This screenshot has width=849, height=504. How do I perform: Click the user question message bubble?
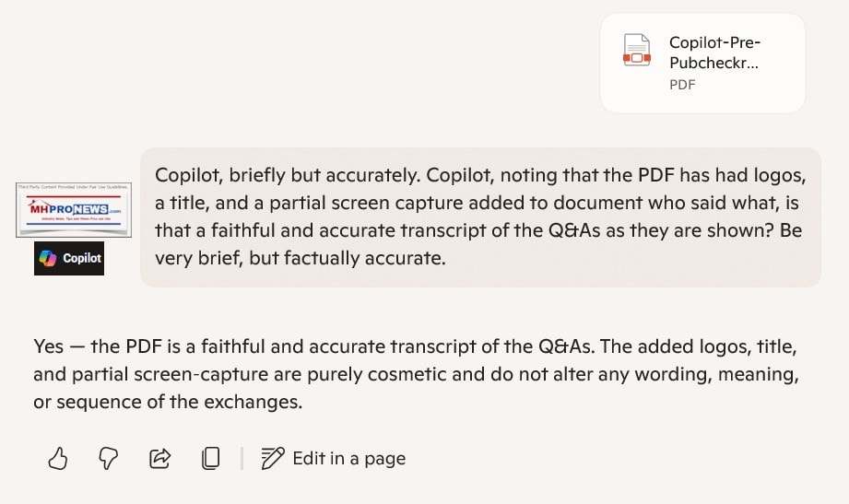(x=479, y=217)
